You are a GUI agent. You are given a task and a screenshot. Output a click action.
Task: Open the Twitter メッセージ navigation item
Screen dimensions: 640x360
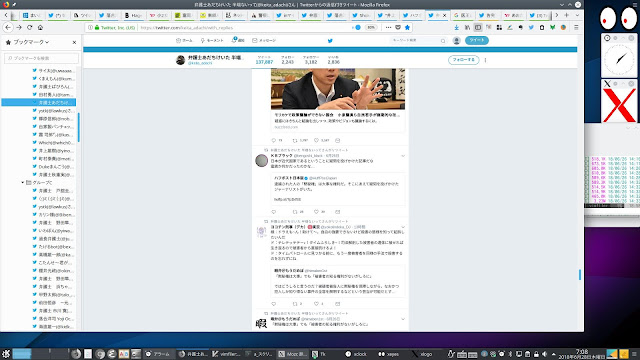coord(264,40)
